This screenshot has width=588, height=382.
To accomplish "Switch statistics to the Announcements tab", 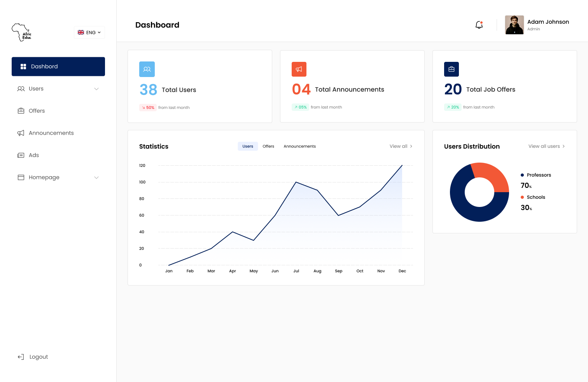I will 300,146.
